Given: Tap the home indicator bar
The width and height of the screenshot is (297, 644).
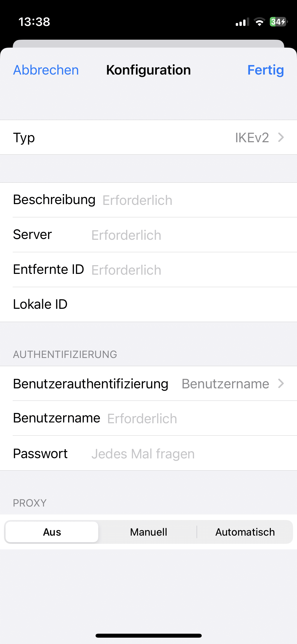Looking at the screenshot, I should click(x=148, y=636).
